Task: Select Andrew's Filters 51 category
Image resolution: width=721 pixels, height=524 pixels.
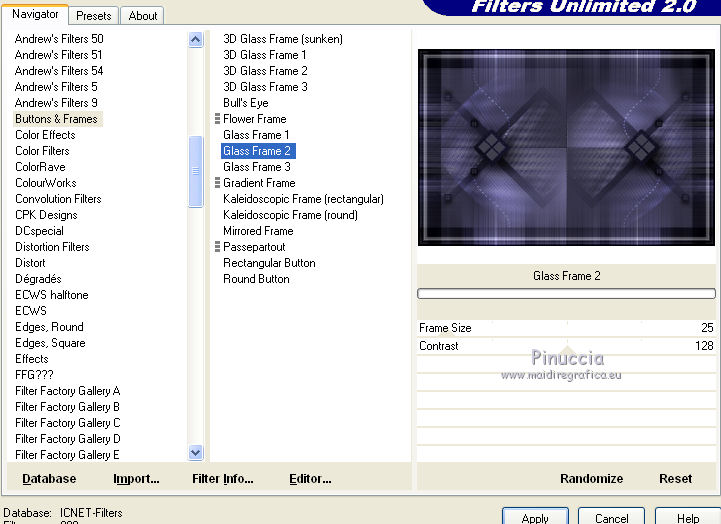Action: click(x=58, y=55)
